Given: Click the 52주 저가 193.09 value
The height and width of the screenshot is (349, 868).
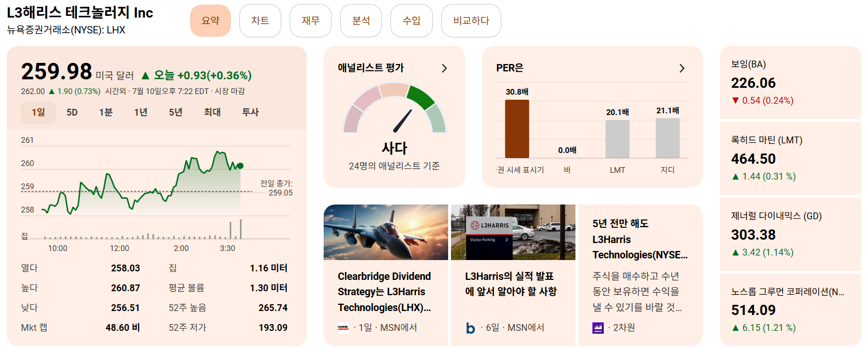Looking at the screenshot, I should [273, 327].
